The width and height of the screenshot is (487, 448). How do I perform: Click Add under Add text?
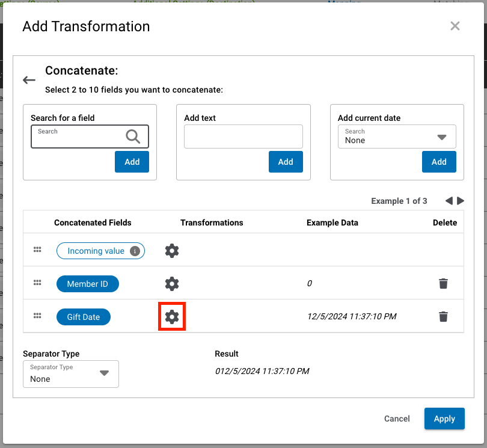286,162
